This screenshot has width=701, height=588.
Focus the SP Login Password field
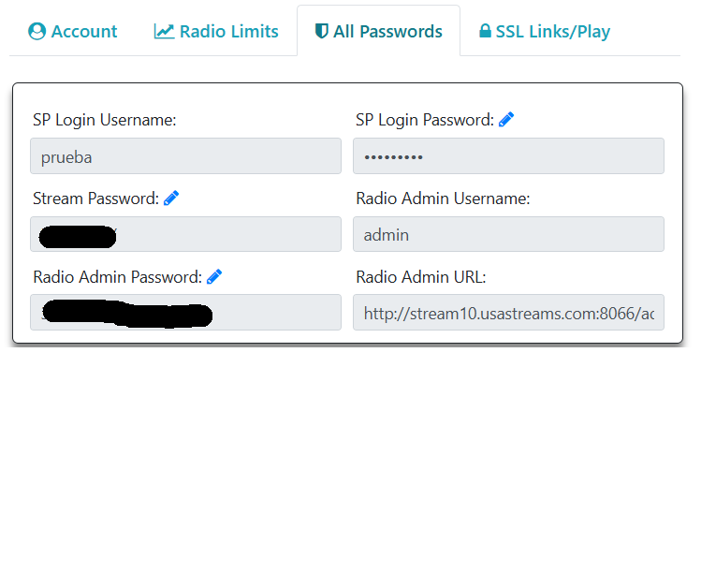point(508,156)
